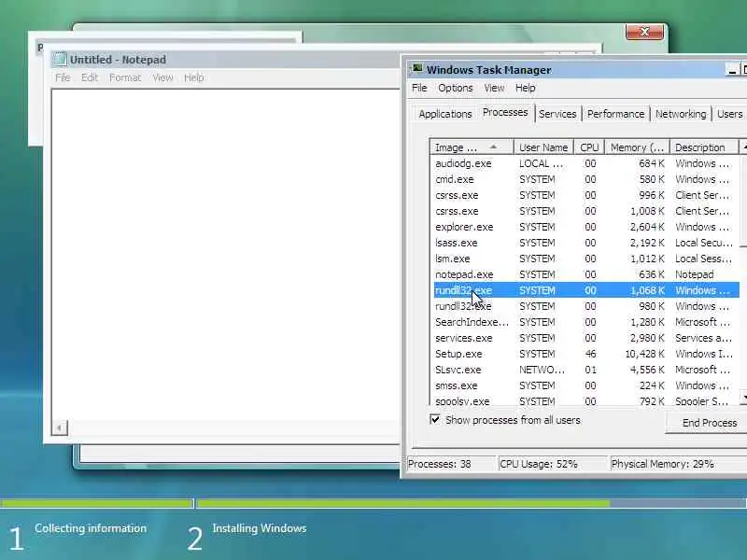Click the Notepad title bar icon
This screenshot has height=560, width=747.
60,60
